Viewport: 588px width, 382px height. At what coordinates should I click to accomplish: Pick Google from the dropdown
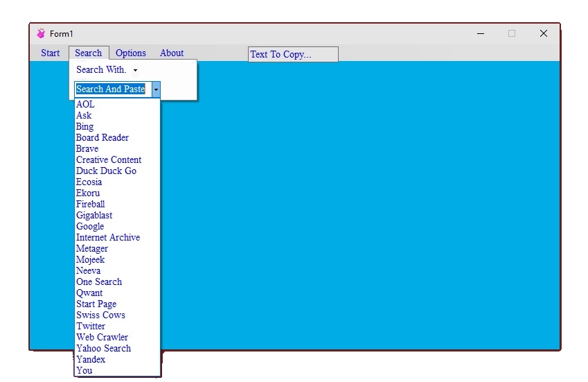pos(117,226)
